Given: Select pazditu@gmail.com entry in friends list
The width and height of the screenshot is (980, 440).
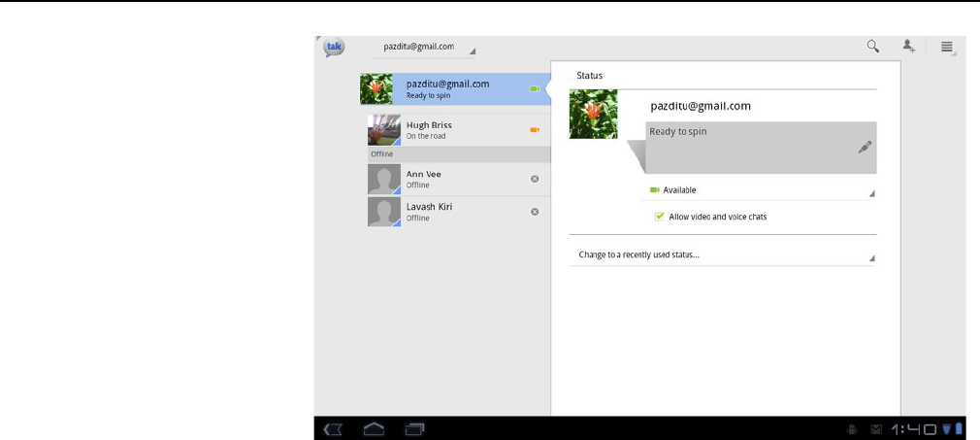Looking at the screenshot, I should point(456,89).
